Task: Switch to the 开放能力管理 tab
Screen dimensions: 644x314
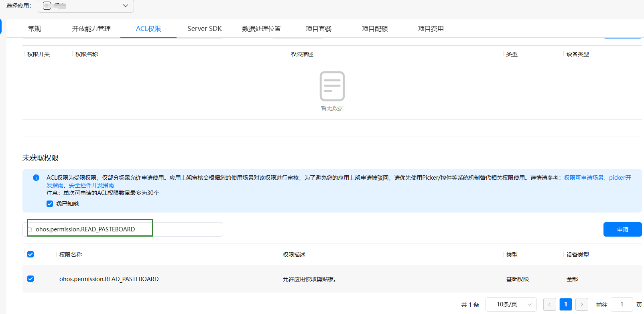Action: click(x=91, y=28)
